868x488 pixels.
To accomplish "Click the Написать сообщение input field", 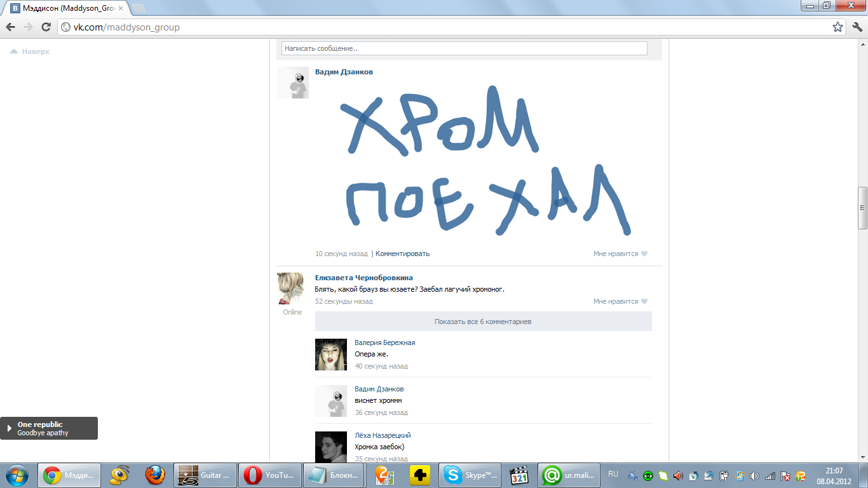I will coord(465,48).
